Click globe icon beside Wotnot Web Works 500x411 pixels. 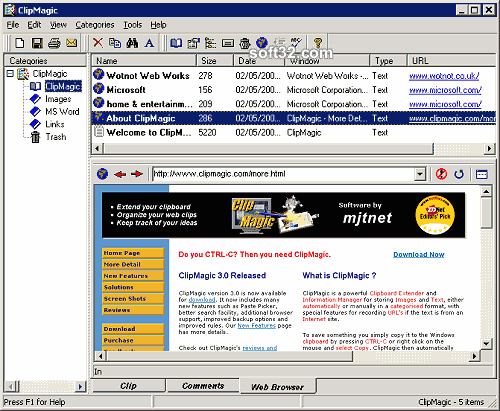99,74
